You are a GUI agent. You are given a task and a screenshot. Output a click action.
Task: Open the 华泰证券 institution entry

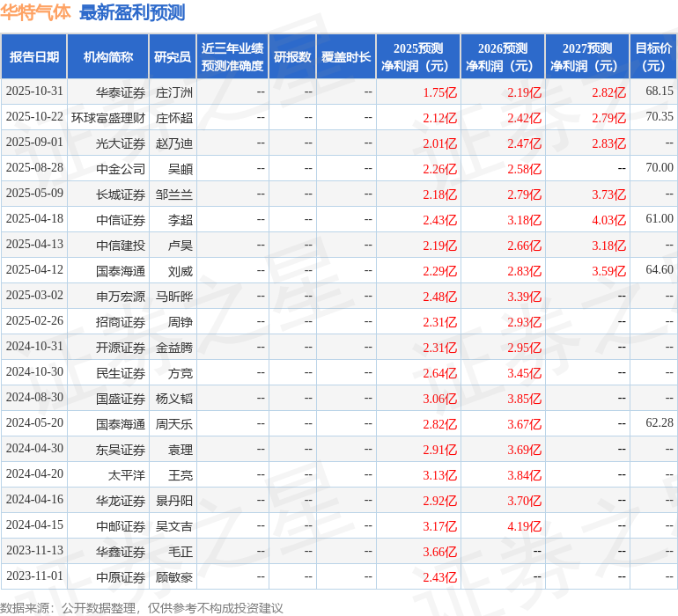[121, 92]
